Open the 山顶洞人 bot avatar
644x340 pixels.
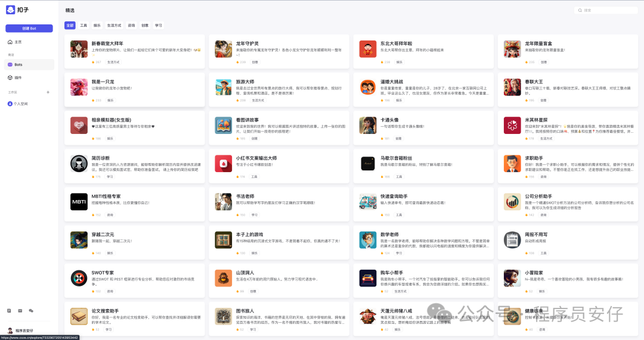point(224,277)
